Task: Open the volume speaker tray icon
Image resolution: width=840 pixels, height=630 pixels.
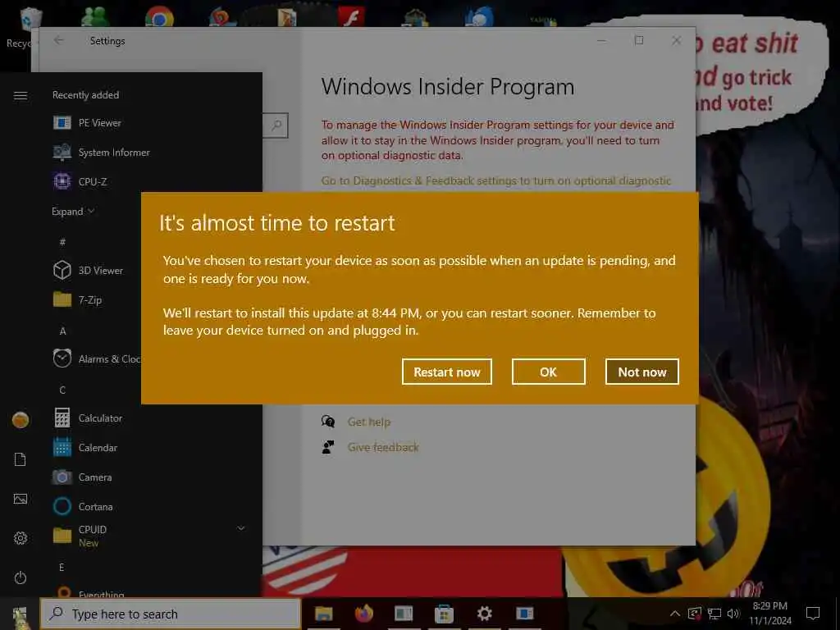Action: click(733, 614)
